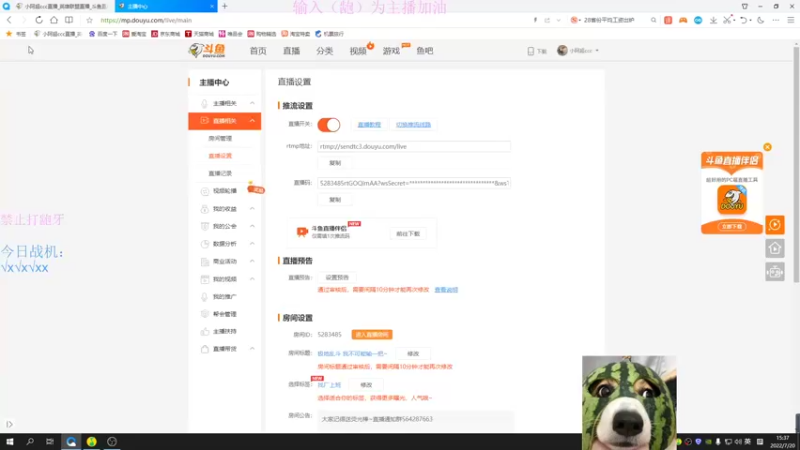This screenshot has width=800, height=450.
Task: Open the 鱼吧 navigation tab
Action: pyautogui.click(x=424, y=51)
